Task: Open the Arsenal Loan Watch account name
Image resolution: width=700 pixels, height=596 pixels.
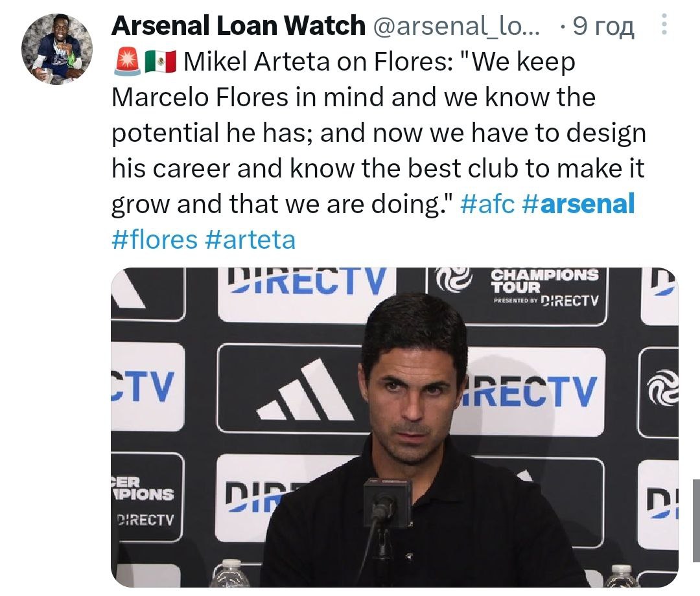Action: tap(238, 26)
